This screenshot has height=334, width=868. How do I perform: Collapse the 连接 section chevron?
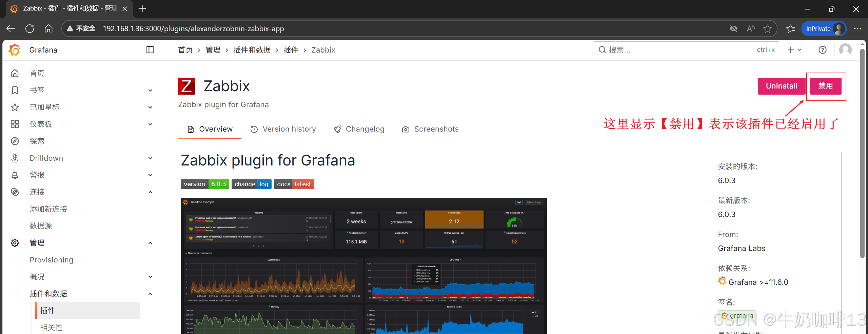coord(151,192)
